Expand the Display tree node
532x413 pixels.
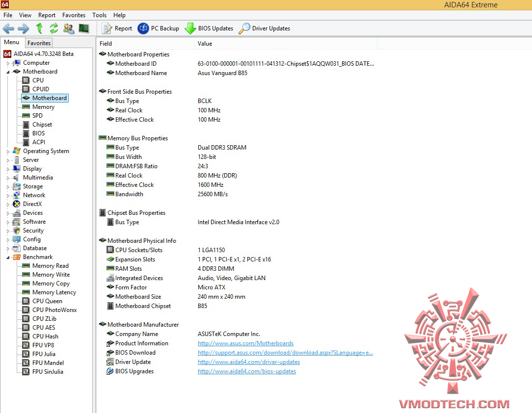point(8,169)
